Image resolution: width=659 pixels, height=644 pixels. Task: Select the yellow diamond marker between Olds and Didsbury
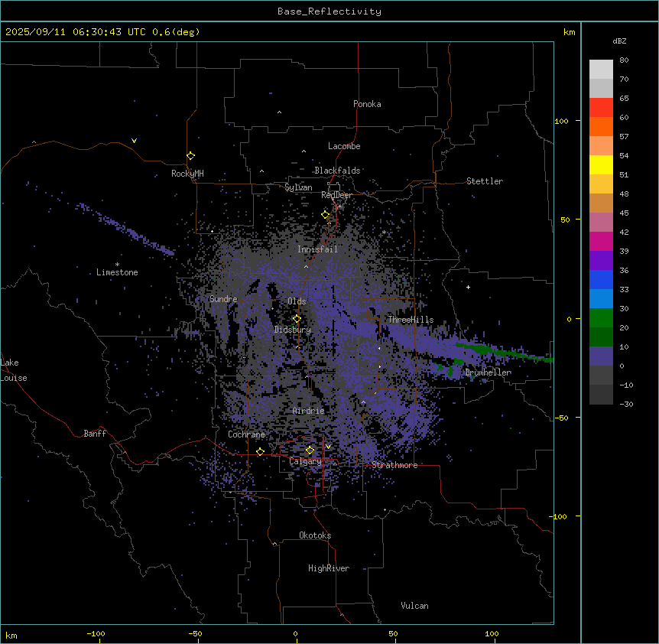point(297,319)
